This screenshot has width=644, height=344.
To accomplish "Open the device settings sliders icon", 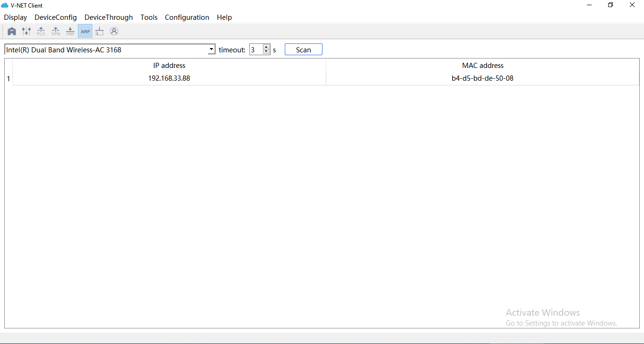I will pyautogui.click(x=26, y=31).
